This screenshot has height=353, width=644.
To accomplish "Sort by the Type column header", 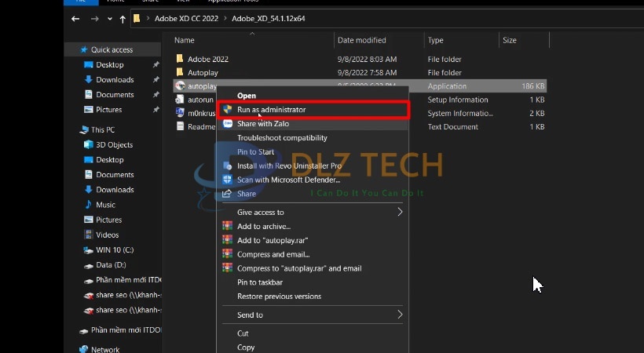I will coord(435,40).
